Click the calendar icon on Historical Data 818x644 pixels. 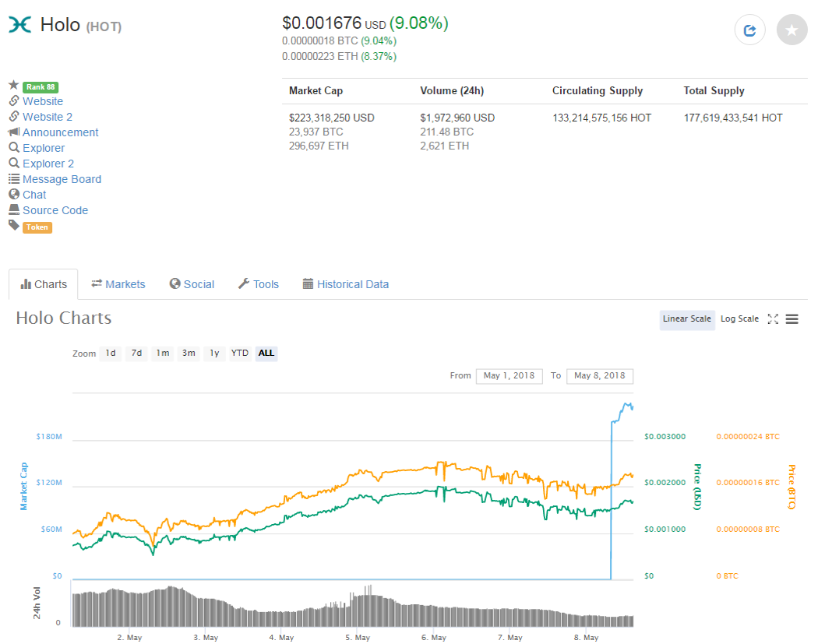pos(308,283)
